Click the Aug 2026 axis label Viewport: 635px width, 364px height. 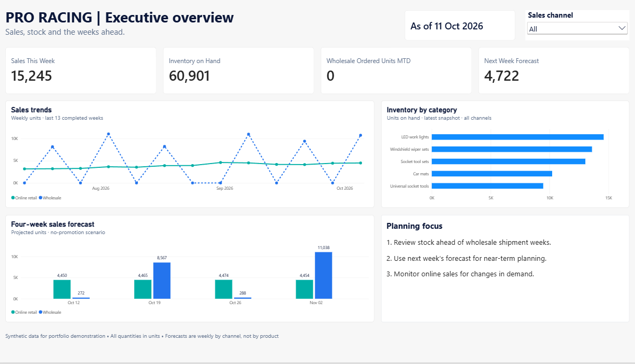[101, 188]
